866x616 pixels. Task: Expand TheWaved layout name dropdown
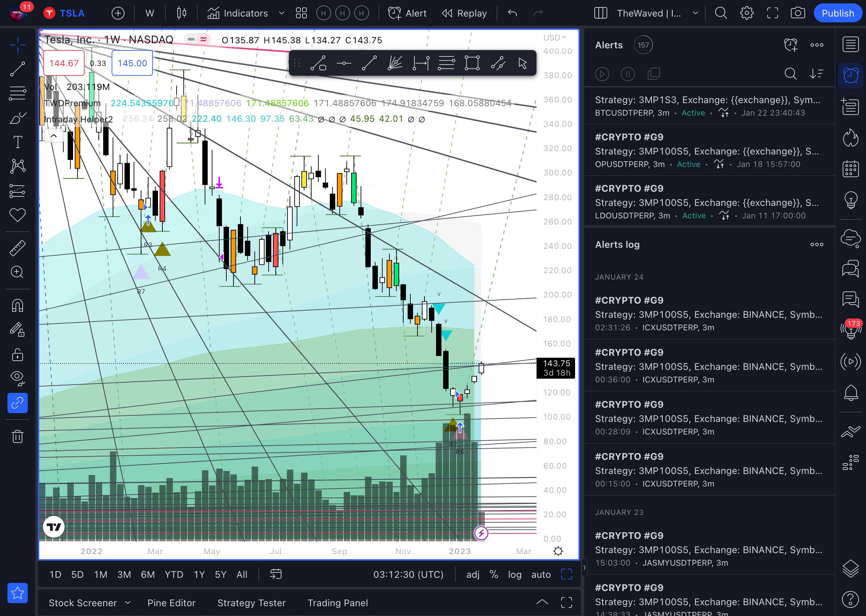[695, 13]
